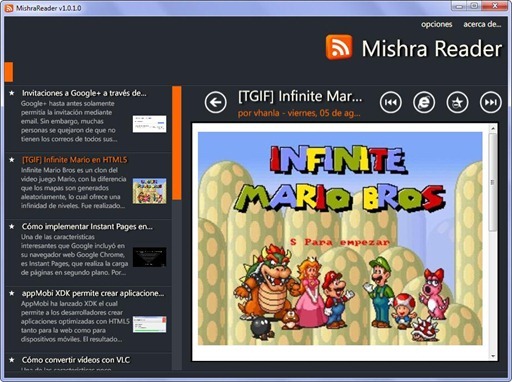
Task: Click the Mishra Reader title text
Action: click(432, 49)
